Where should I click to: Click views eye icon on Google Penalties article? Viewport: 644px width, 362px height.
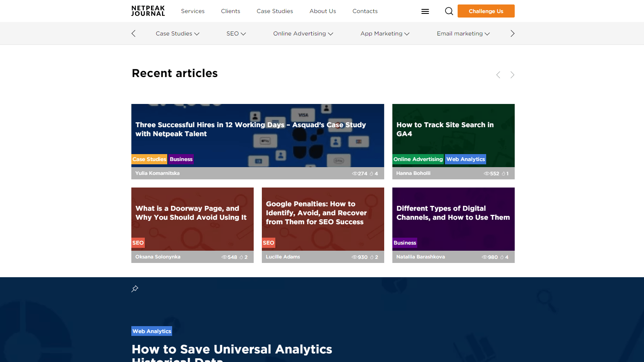coord(354,257)
